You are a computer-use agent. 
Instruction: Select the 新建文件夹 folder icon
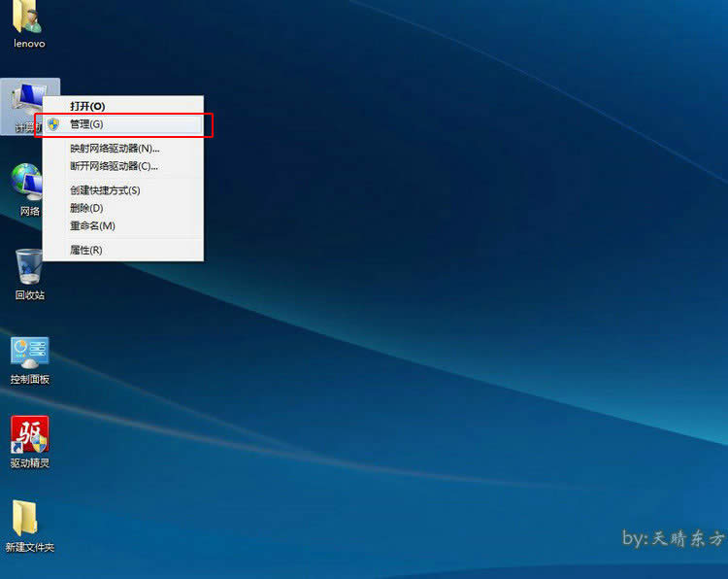point(27,519)
